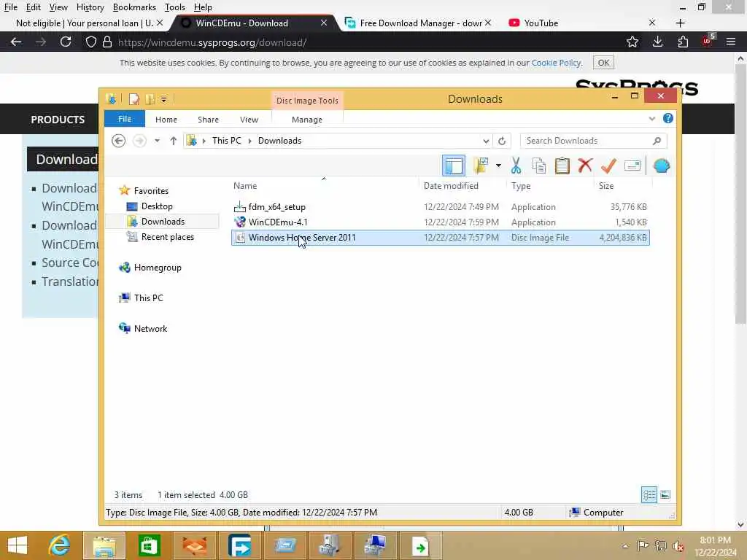This screenshot has height=560, width=747.
Task: Click the red X Delete icon
Action: click(x=585, y=166)
